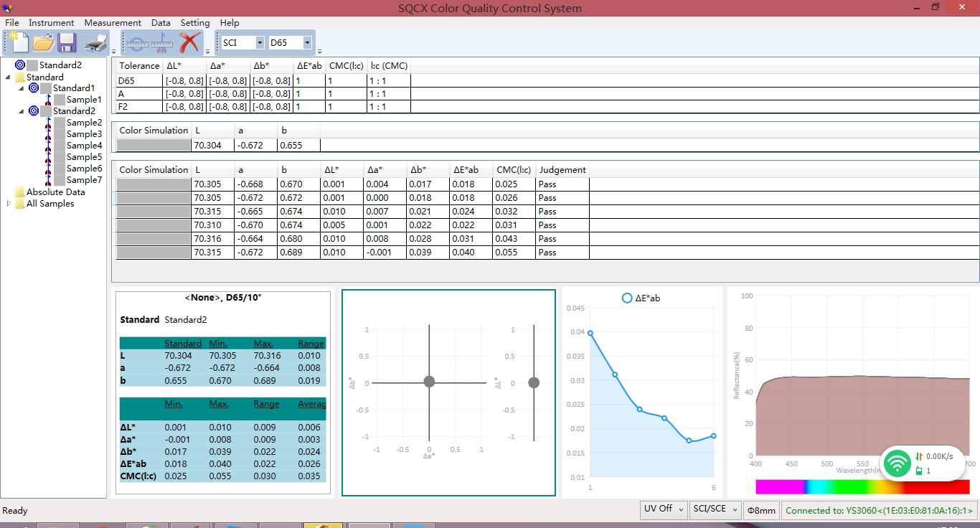This screenshot has height=528, width=980.
Task: Measure a standard using the target ruler icon
Action: pos(137,43)
